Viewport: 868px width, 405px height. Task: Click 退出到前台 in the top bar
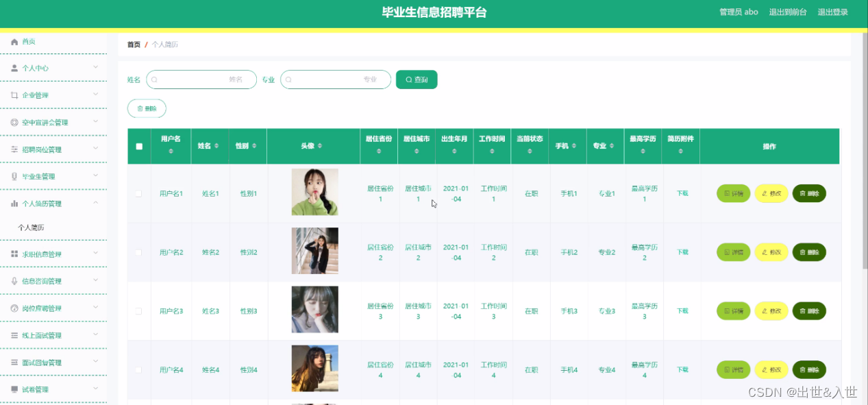click(788, 12)
